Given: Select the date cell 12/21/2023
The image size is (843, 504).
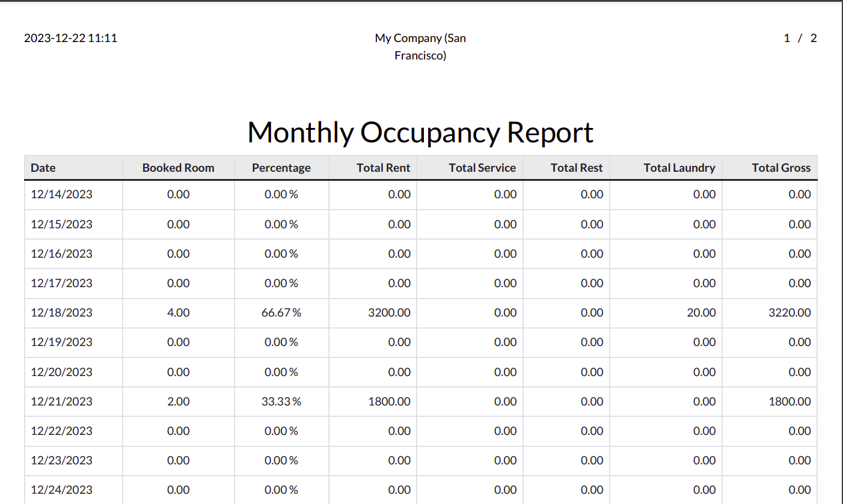Looking at the screenshot, I should pos(61,401).
